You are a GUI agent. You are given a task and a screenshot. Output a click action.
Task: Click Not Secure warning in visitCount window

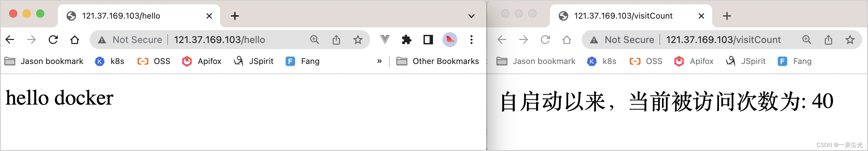[x=622, y=40]
